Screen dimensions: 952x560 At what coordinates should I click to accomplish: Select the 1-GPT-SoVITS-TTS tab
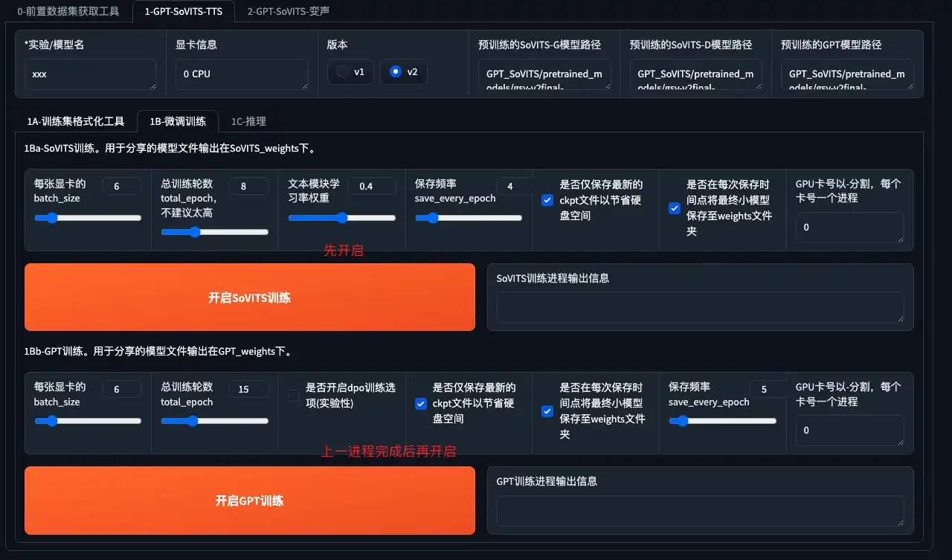pyautogui.click(x=183, y=11)
